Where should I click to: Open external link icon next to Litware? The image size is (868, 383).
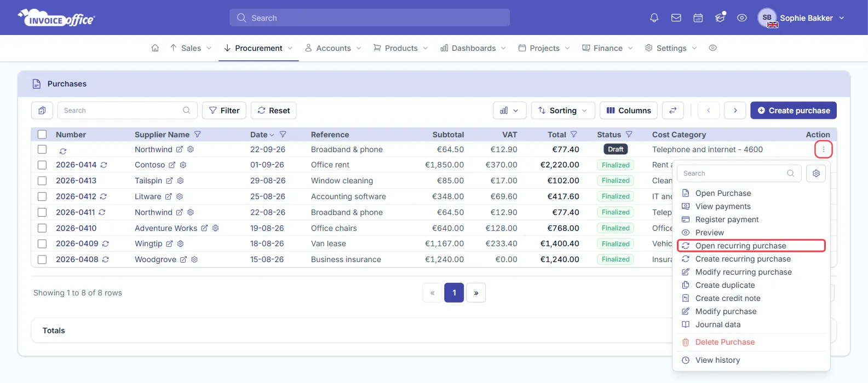(169, 196)
